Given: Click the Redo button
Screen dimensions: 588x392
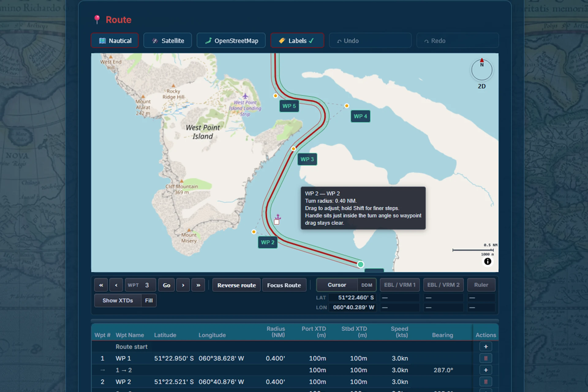Looking at the screenshot, I should pyautogui.click(x=458, y=41).
